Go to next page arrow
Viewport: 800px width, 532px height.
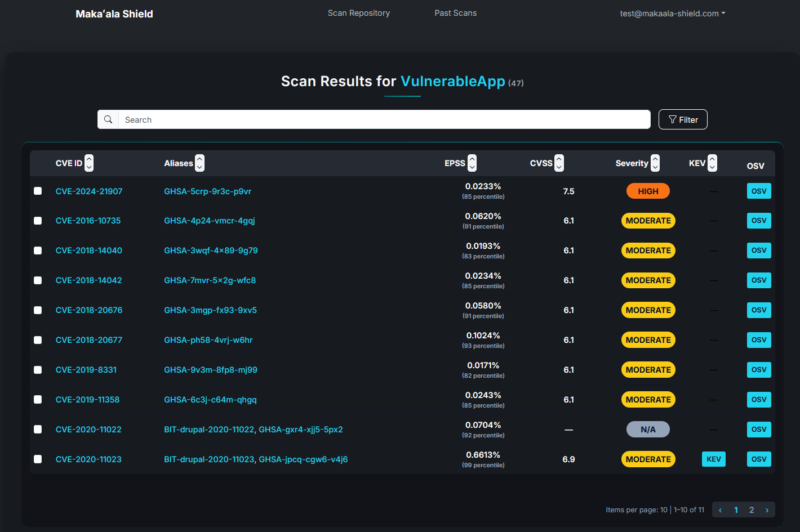(x=767, y=510)
